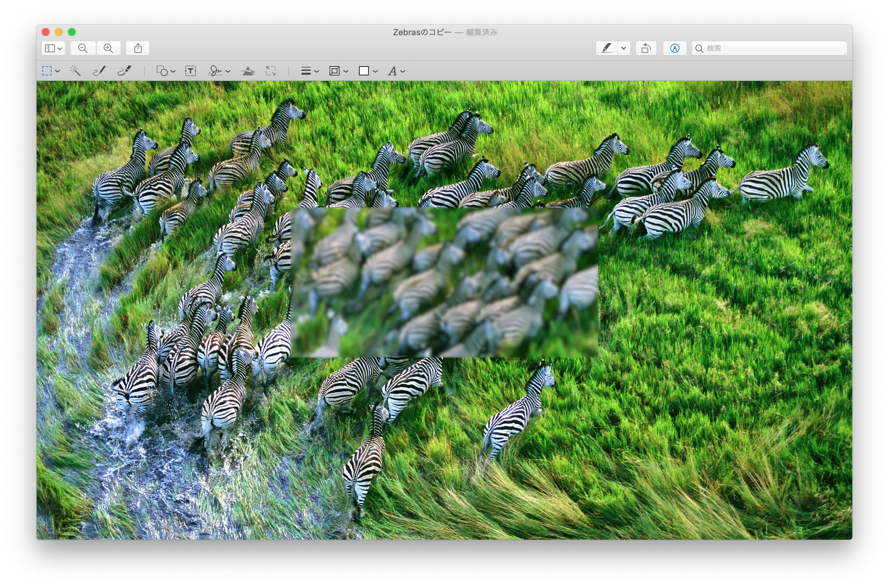Open the Share menu
This screenshot has height=588, width=889.
coord(138,48)
